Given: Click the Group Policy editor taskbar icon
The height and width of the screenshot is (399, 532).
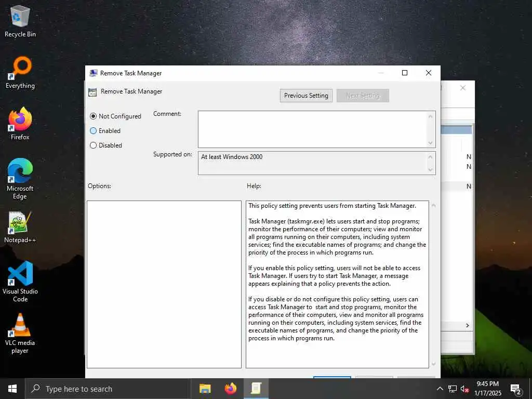Looking at the screenshot, I should tap(256, 389).
